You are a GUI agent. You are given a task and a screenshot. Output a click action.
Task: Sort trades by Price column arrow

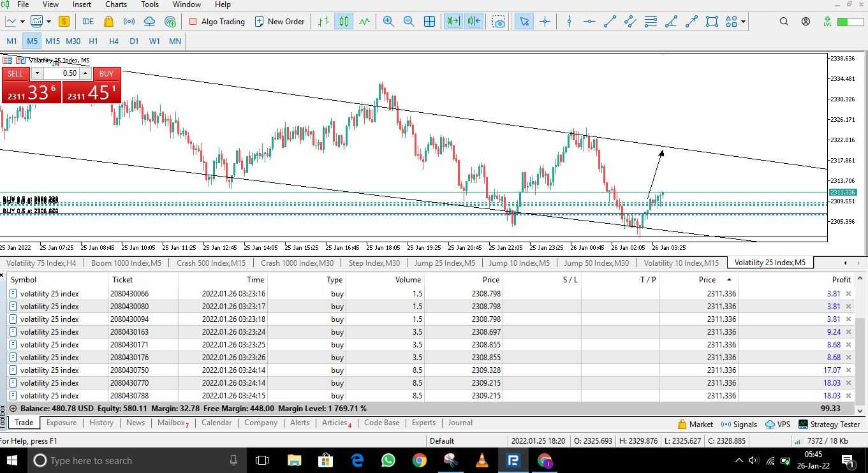point(729,279)
